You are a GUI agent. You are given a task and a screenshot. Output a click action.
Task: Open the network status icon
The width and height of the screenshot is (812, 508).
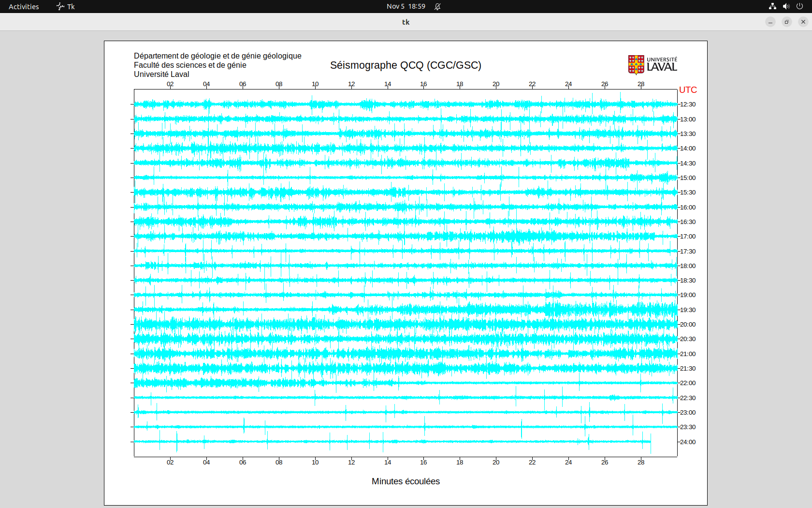click(772, 6)
